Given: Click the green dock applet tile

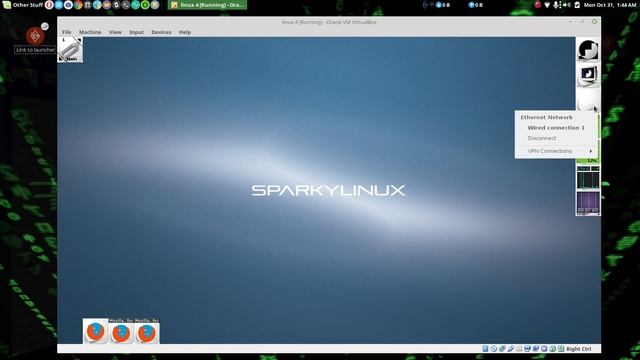Looking at the screenshot, I should [589, 160].
